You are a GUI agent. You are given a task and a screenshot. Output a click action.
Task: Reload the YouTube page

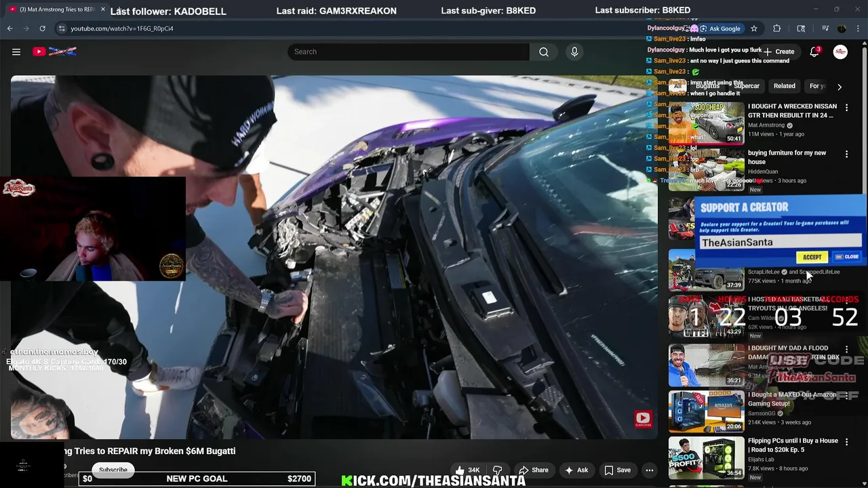(x=42, y=28)
